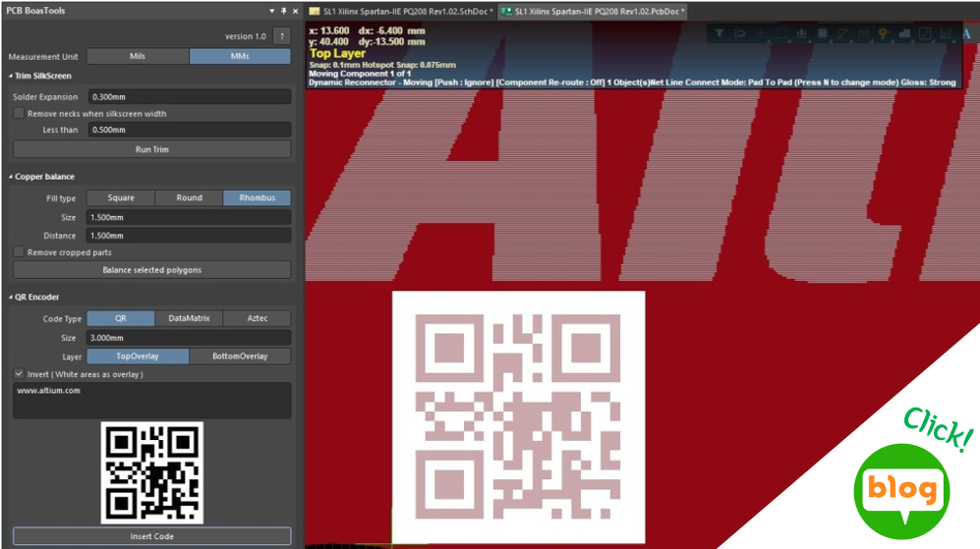The height and width of the screenshot is (549, 980).
Task: Open the PCB BoasTools panel options dropdown arrow
Action: [272, 11]
